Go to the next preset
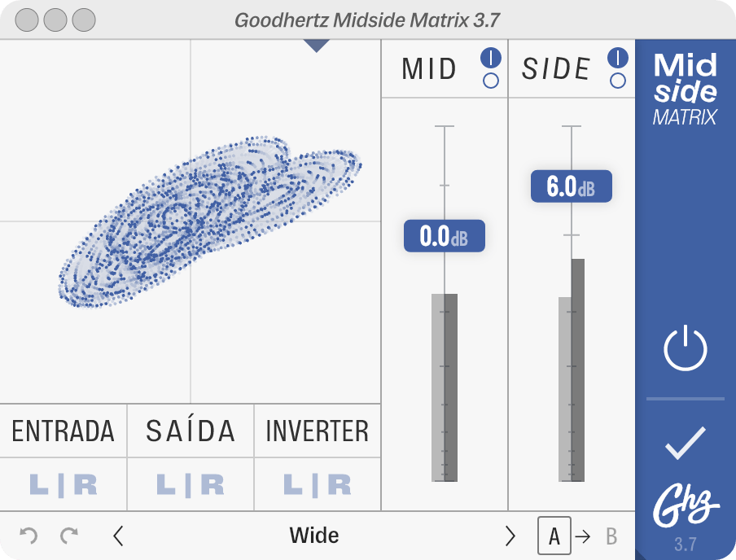The height and width of the screenshot is (560, 736). (x=510, y=536)
